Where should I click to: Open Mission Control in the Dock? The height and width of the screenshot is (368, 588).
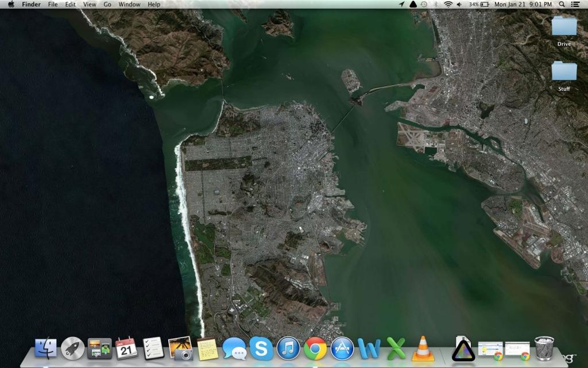click(100, 348)
